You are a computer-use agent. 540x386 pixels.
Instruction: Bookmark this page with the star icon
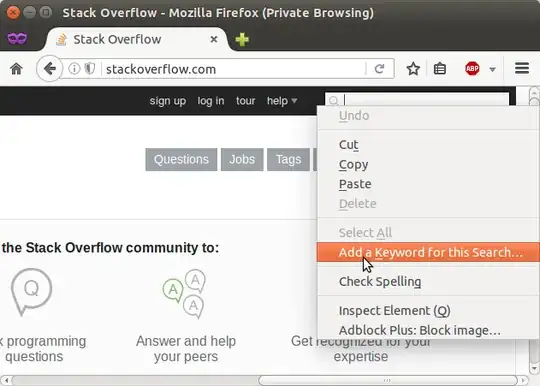click(413, 69)
